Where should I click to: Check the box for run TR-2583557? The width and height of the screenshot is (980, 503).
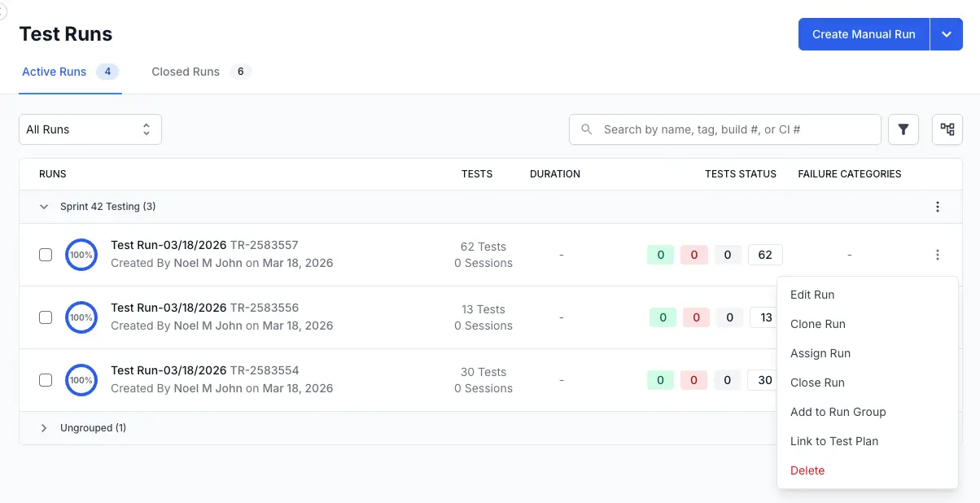[x=46, y=255]
